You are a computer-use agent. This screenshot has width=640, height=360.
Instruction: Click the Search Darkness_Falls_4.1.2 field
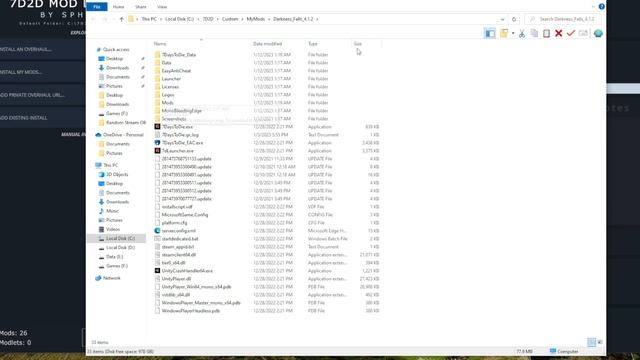[563, 19]
